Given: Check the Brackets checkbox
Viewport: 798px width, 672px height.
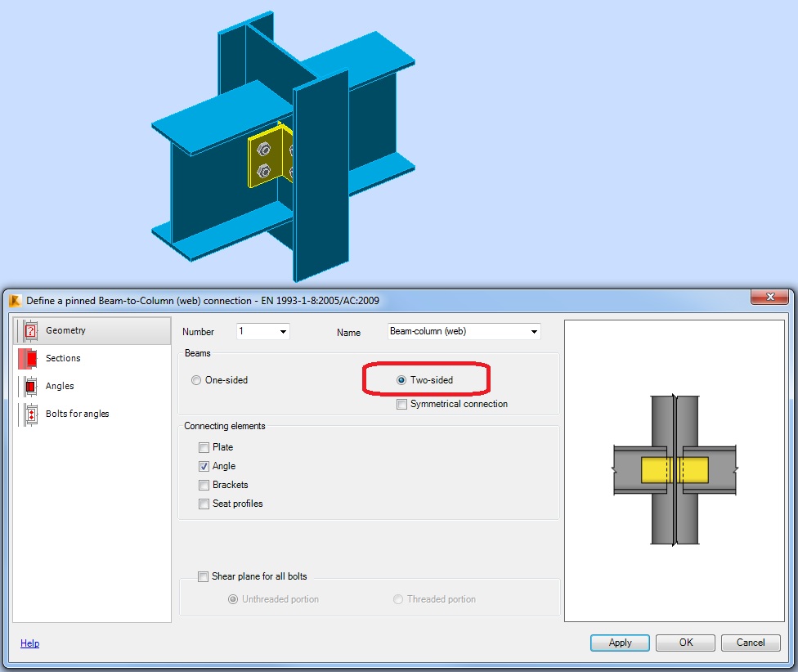Looking at the screenshot, I should point(203,485).
